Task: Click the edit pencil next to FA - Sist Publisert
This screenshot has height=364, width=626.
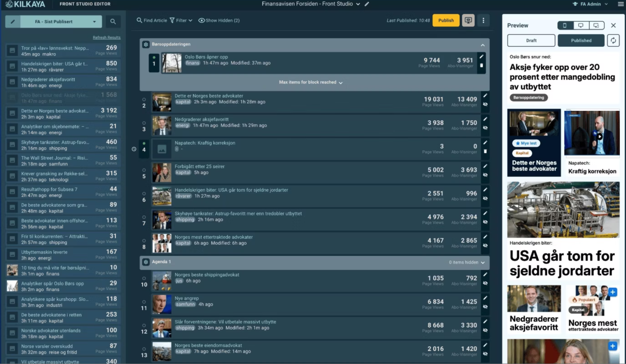Action: click(x=13, y=21)
